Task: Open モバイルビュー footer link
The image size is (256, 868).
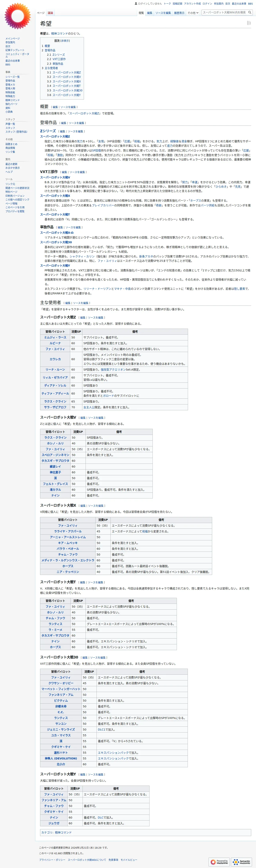Action: point(129,860)
